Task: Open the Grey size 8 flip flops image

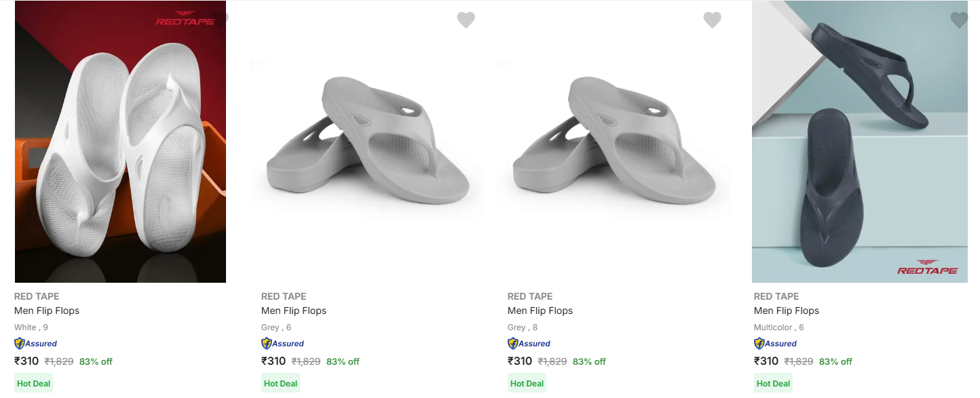Action: [x=614, y=142]
